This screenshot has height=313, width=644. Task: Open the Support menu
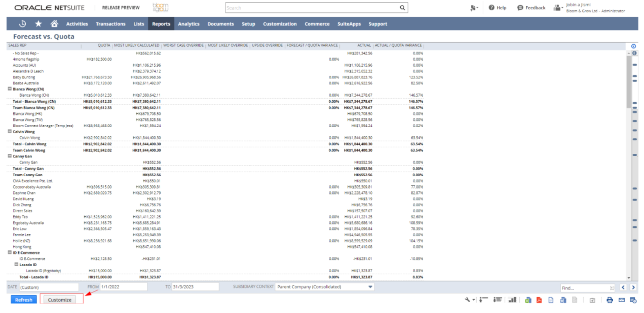tap(378, 24)
